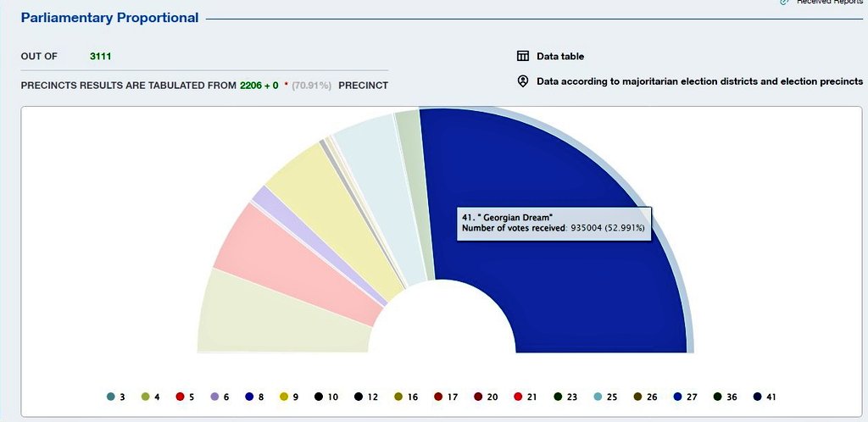Screen dimensions: 868x422
Task: Select legend entry 20
Action: (486, 397)
